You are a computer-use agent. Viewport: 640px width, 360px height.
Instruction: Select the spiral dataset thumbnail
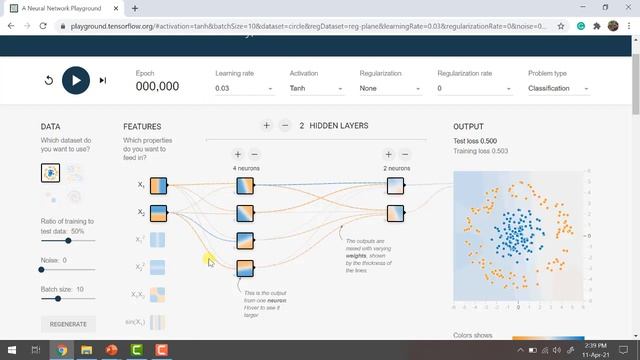point(75,197)
